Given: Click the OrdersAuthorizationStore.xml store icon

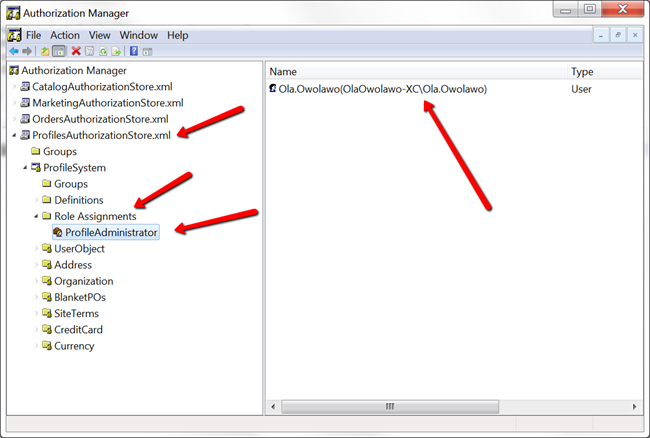Looking at the screenshot, I should (x=25, y=119).
